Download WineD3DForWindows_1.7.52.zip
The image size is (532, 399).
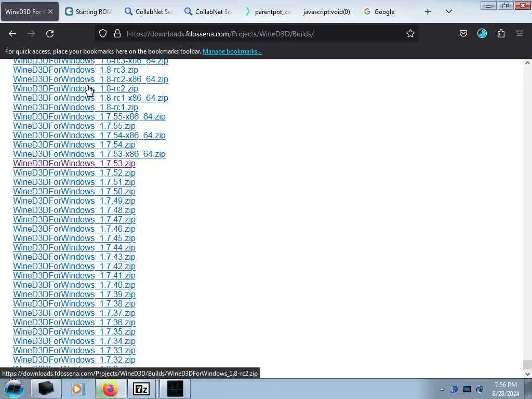pos(74,172)
